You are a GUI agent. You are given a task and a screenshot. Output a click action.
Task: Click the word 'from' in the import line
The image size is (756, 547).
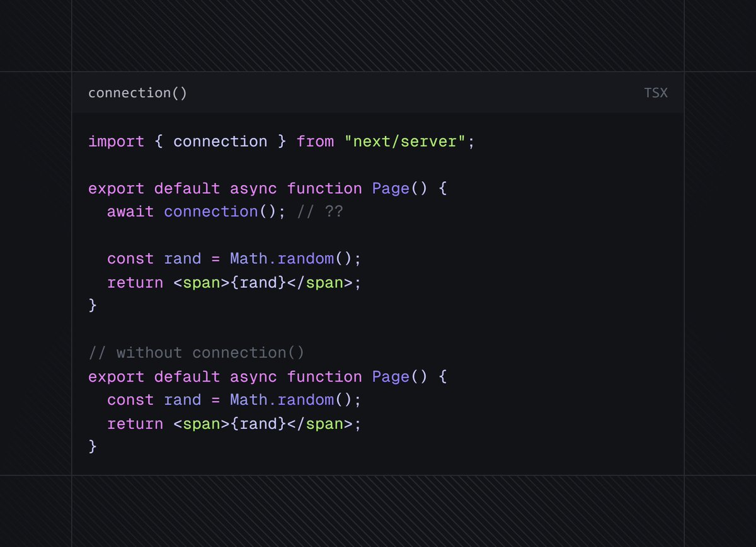pos(315,142)
